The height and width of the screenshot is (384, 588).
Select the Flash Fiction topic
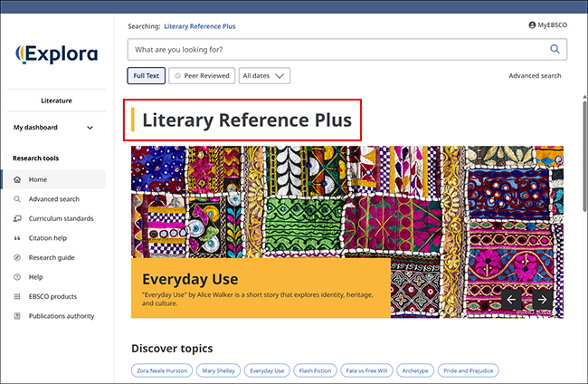coord(315,370)
